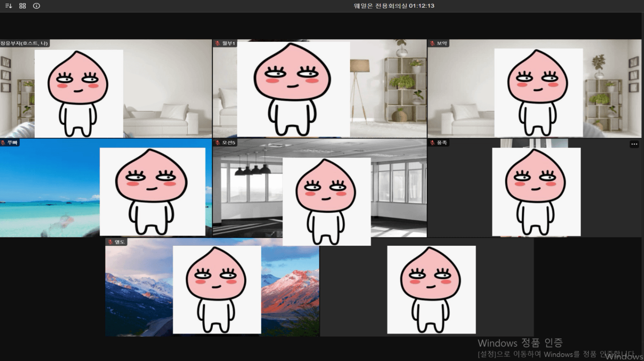Click the 오선5 name label
This screenshot has height=361, width=644.
[x=228, y=142]
